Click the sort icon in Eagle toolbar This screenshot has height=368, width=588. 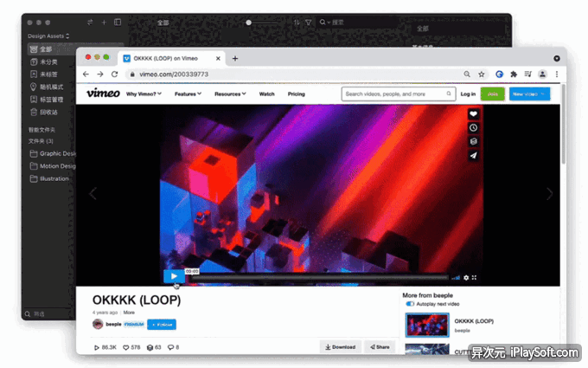(297, 23)
